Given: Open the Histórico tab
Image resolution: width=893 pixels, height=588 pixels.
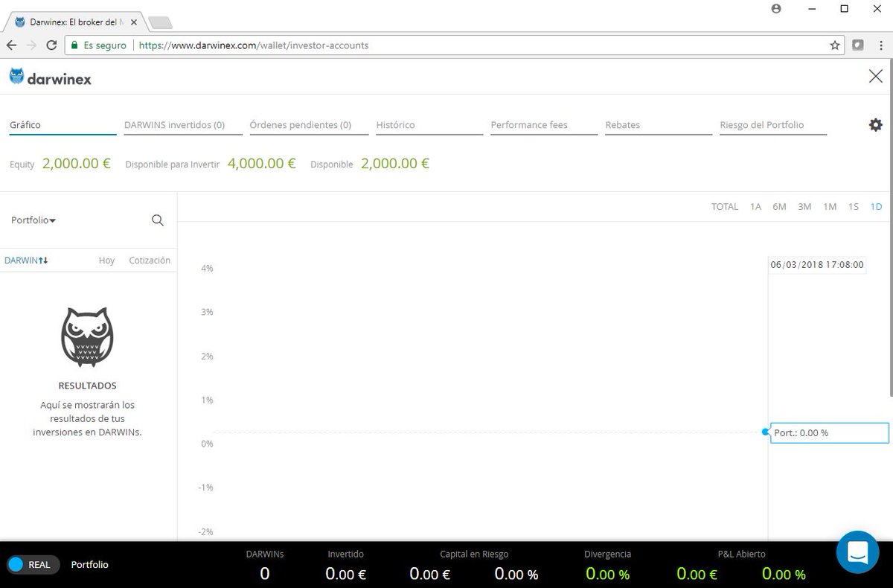Looking at the screenshot, I should coord(429,125).
